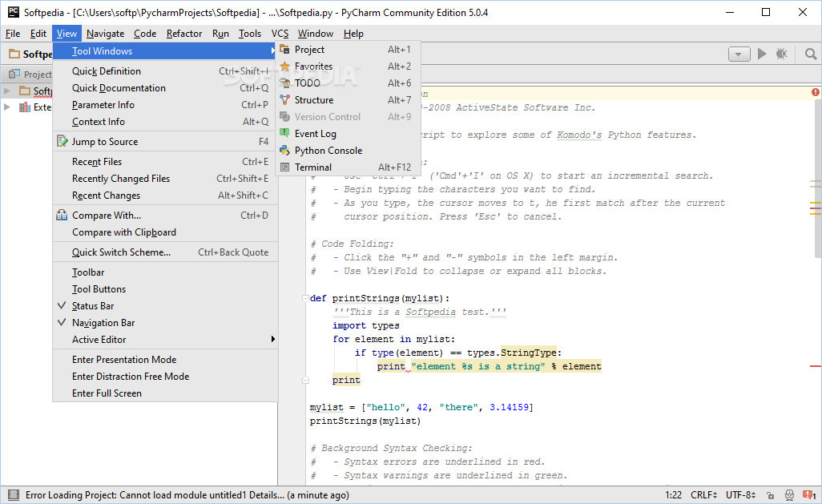Open the Run menu
Viewport: 822px width, 504px height.
click(x=220, y=34)
